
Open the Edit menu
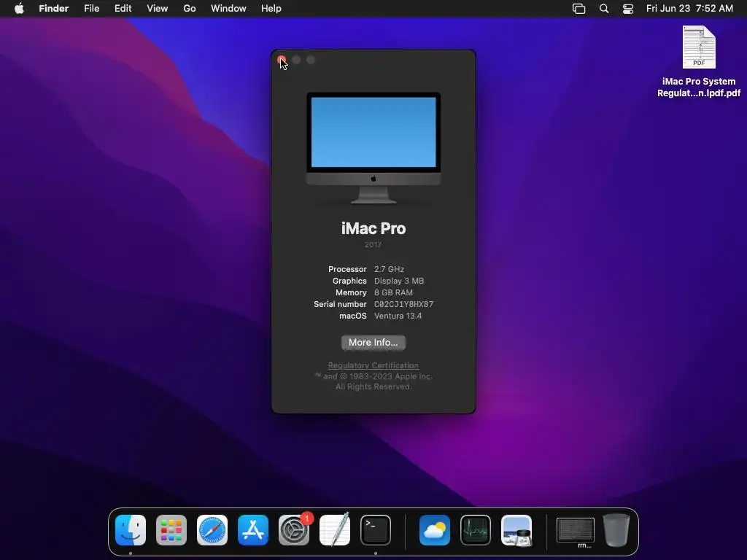coord(123,9)
